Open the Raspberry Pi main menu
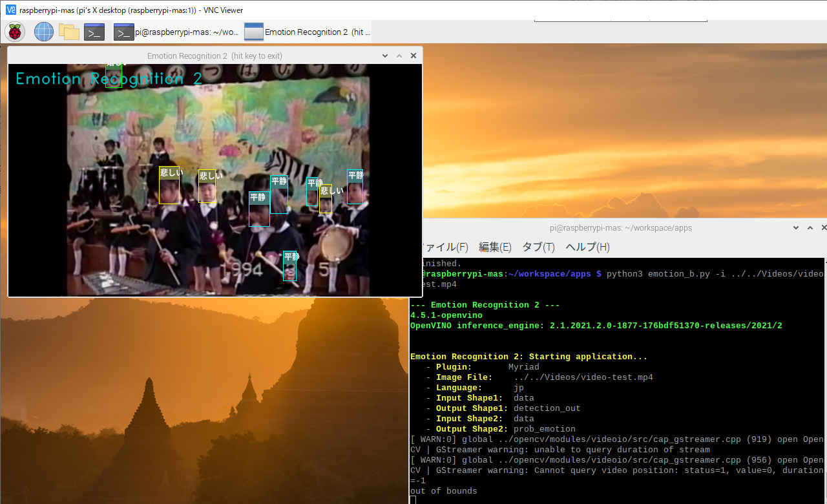The width and height of the screenshot is (827, 504). [x=15, y=32]
